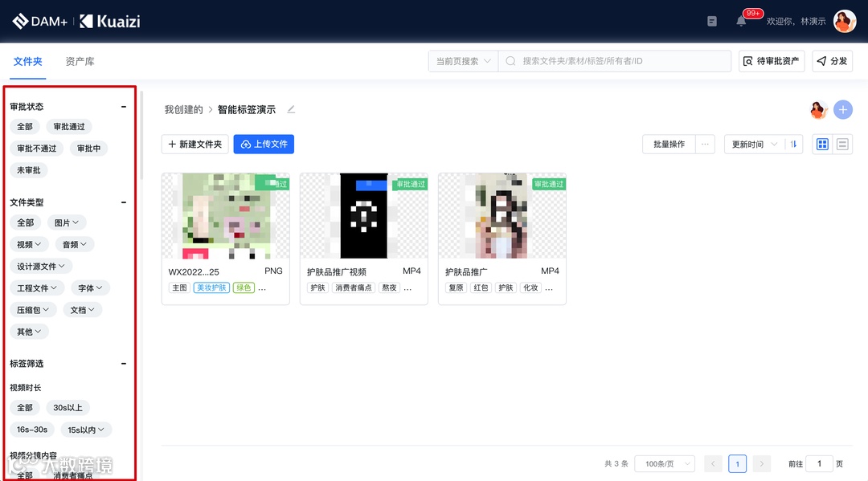Screen dimensions: 868x481
Task: Open 护肤品推广视频 MP4 thumbnail
Action: point(364,216)
